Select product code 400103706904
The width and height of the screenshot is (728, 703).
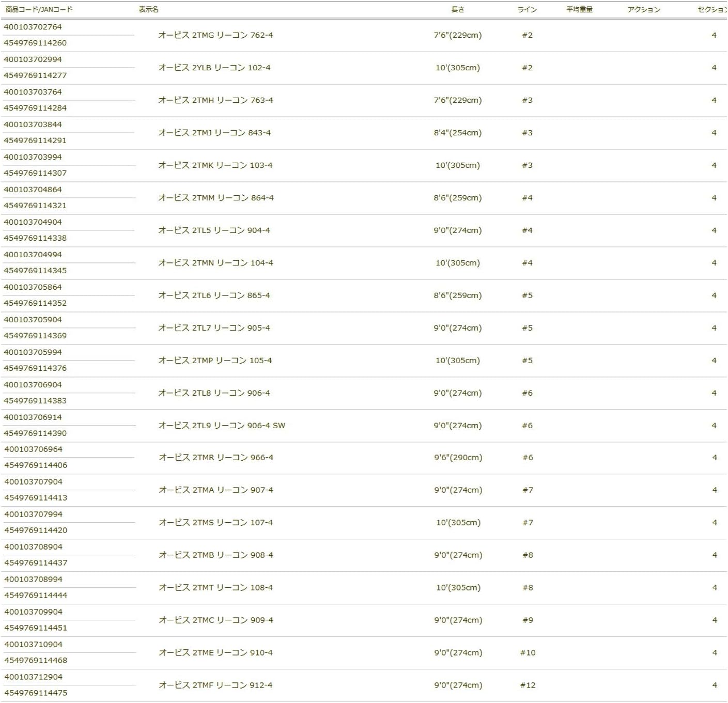click(33, 385)
